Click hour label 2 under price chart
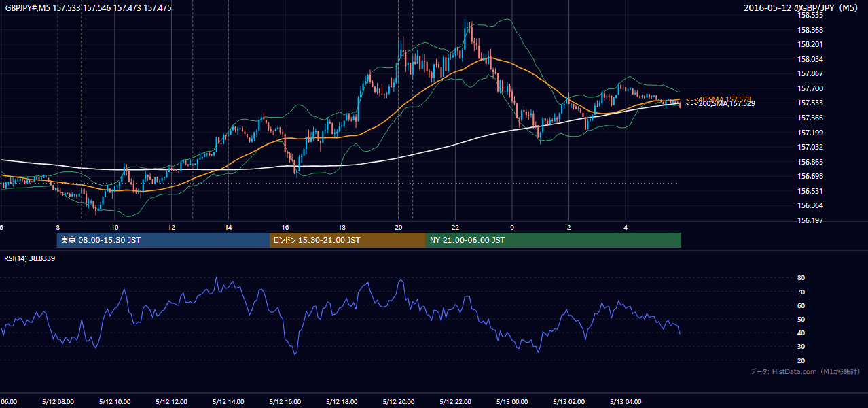Screen dimensions: 868x408 [x=568, y=228]
